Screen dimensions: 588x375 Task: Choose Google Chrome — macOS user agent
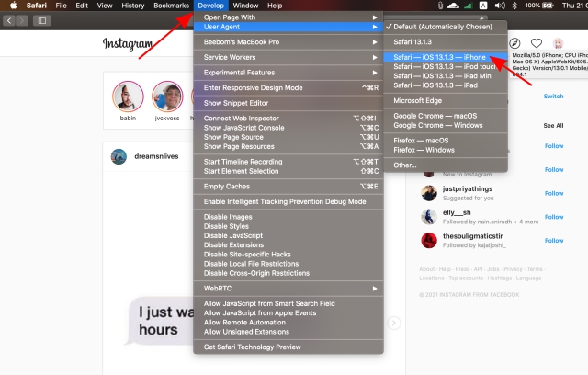click(446, 116)
